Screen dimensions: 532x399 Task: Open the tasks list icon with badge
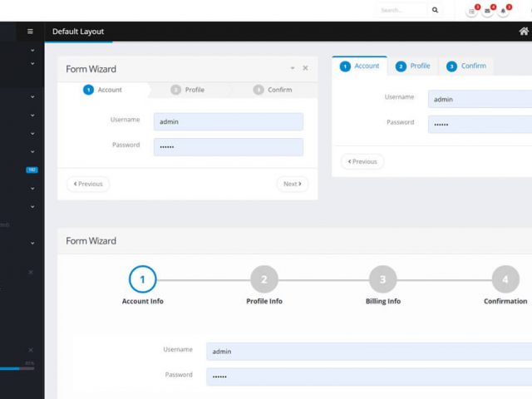(x=472, y=11)
